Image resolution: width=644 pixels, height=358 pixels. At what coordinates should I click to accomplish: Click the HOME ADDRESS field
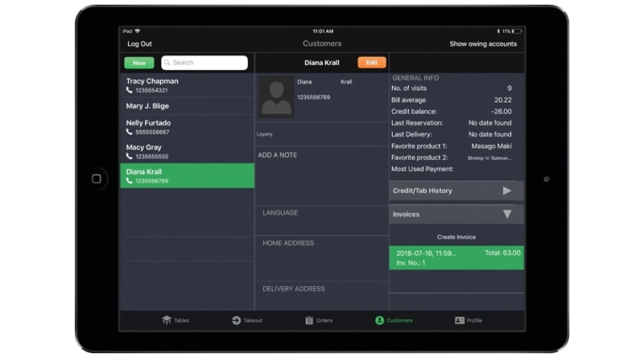[322, 259]
